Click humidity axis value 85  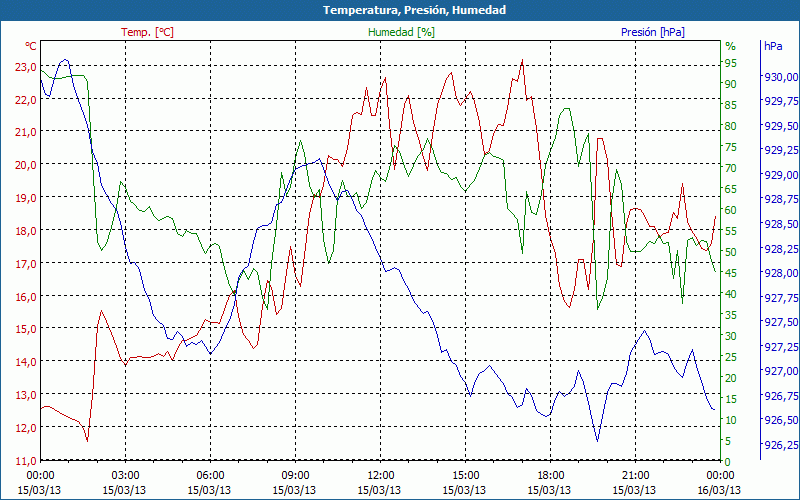731,105
